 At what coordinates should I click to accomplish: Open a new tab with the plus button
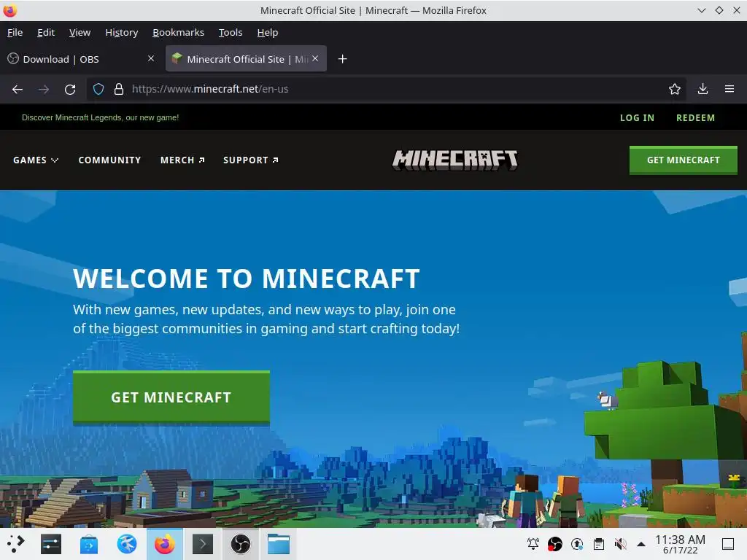(343, 59)
